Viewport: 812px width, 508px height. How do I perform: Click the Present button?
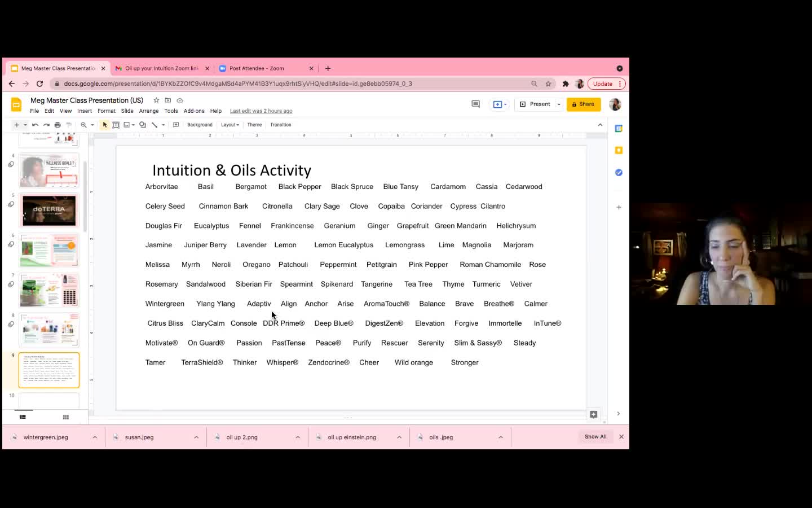click(x=536, y=104)
